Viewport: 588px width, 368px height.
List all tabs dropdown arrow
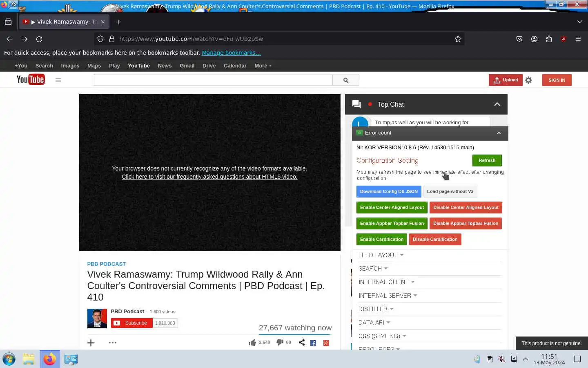[x=580, y=22]
